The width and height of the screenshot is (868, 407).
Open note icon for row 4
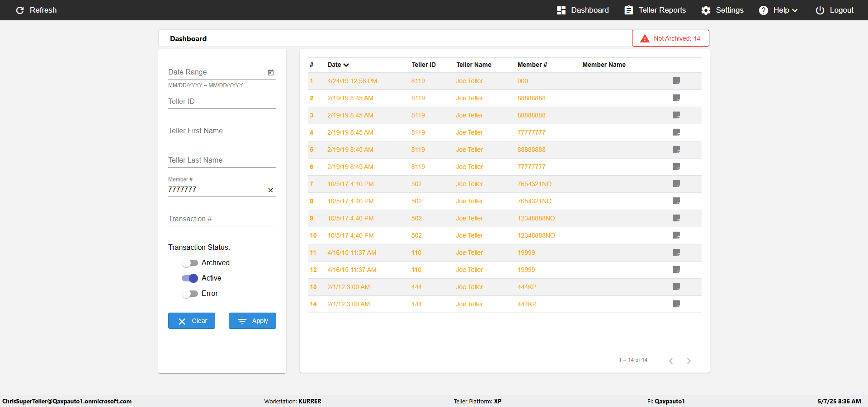(676, 132)
